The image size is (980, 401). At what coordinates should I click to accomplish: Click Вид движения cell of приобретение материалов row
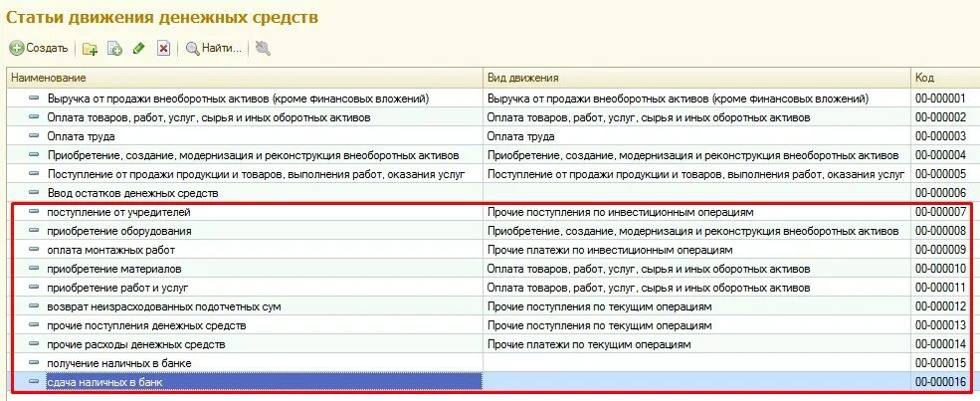coord(697,269)
